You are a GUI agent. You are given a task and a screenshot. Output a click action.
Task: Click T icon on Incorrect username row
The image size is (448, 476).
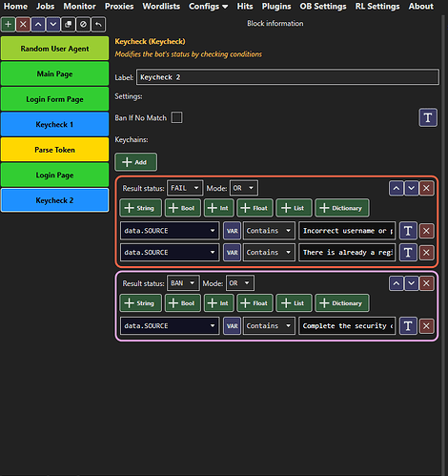point(408,231)
